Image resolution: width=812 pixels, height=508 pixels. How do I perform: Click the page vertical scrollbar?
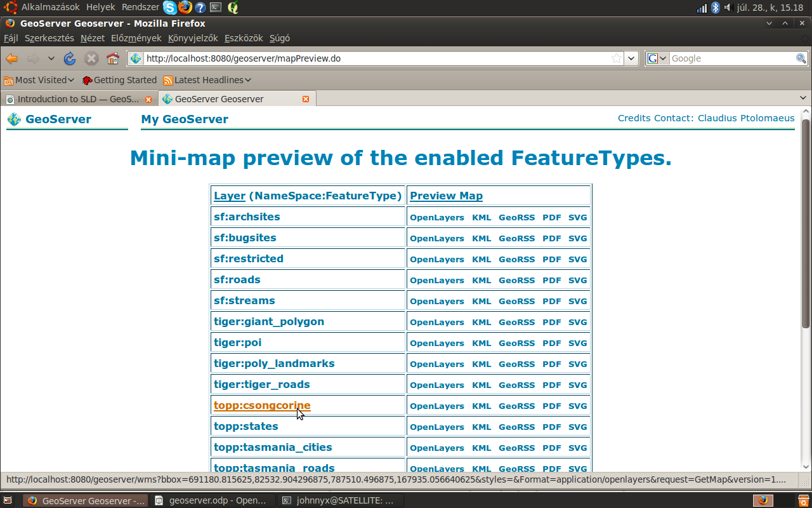806,224
